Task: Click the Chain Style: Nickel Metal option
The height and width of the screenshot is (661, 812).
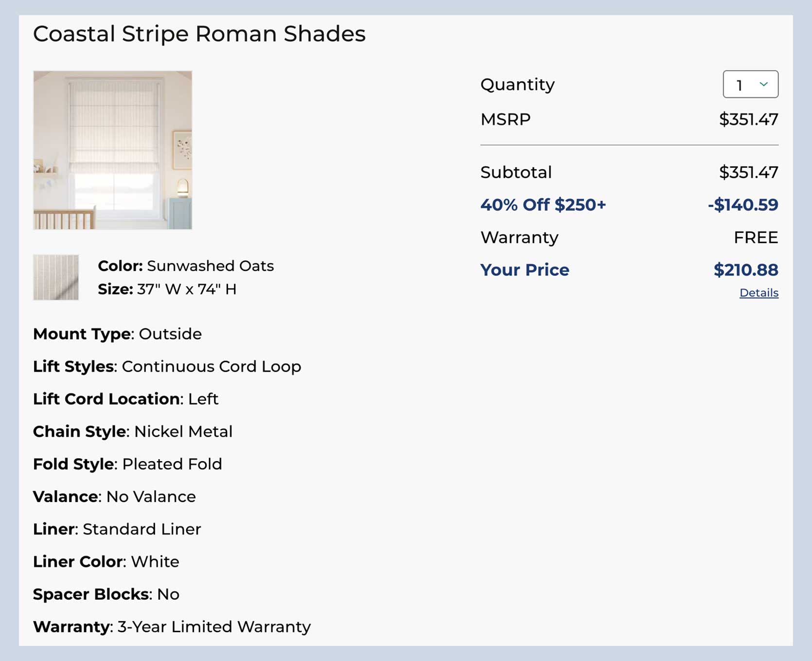Action: pos(133,432)
